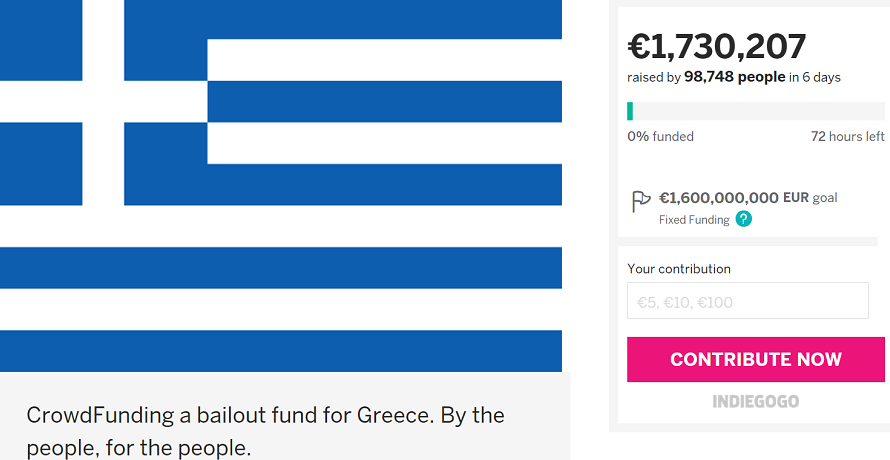Click the green filled portion of progress bar
This screenshot has width=890, height=460.
click(x=630, y=111)
